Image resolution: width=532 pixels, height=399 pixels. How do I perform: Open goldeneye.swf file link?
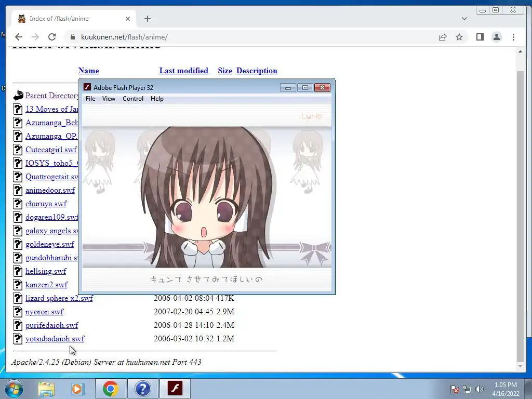[49, 244]
